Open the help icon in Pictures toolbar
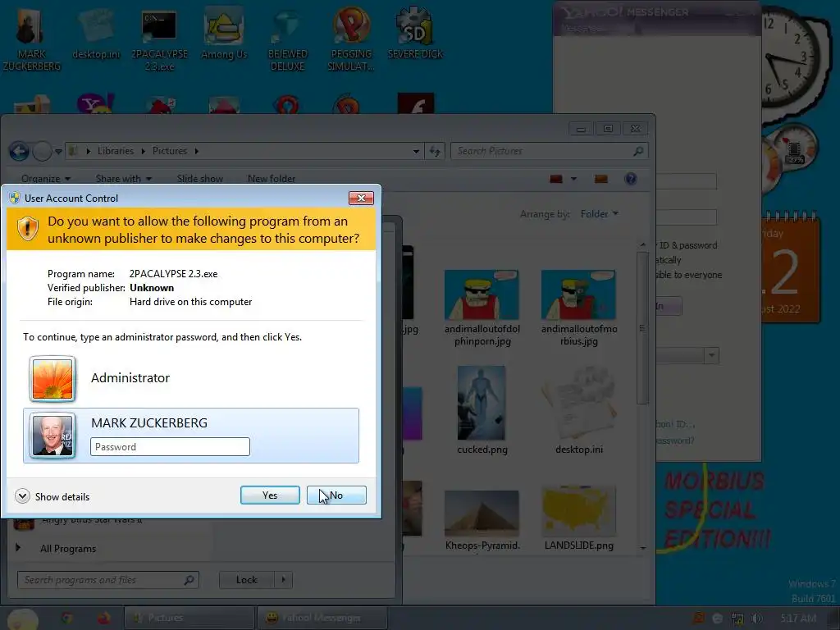This screenshot has width=840, height=630. 631,179
